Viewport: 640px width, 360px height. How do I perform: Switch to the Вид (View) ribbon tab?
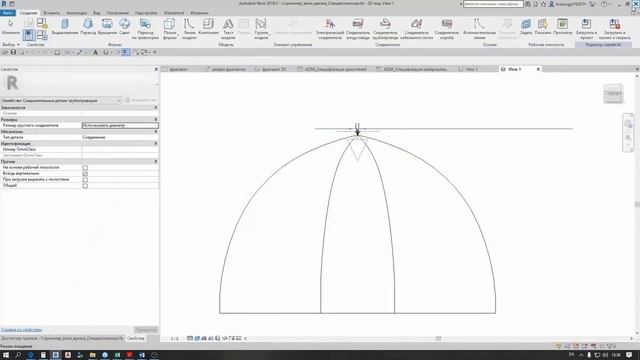point(96,13)
